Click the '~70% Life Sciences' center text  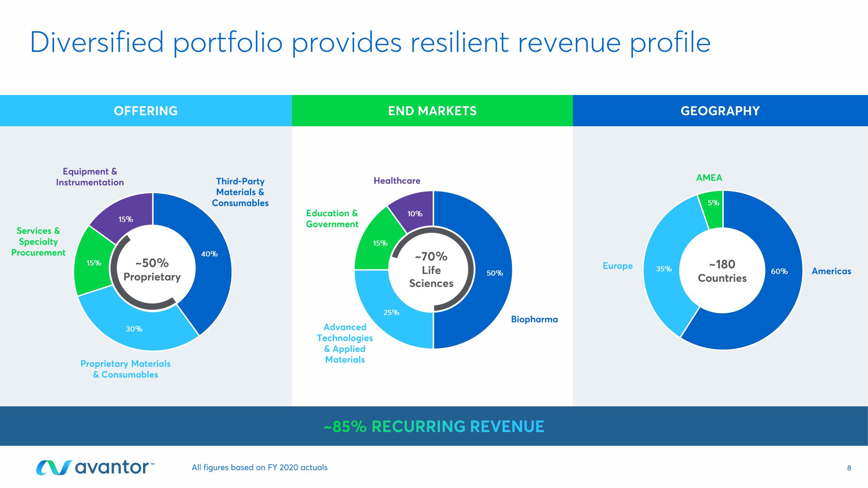coord(431,270)
